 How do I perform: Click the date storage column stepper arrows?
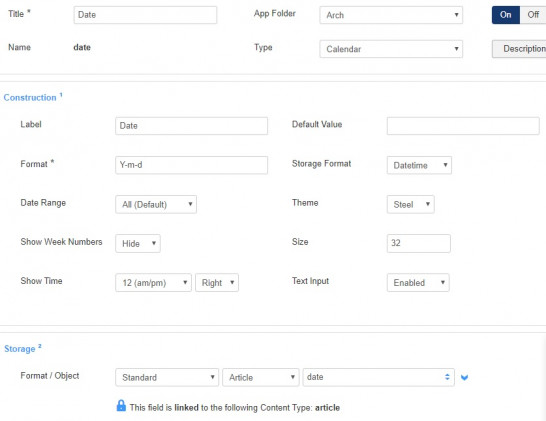point(447,377)
